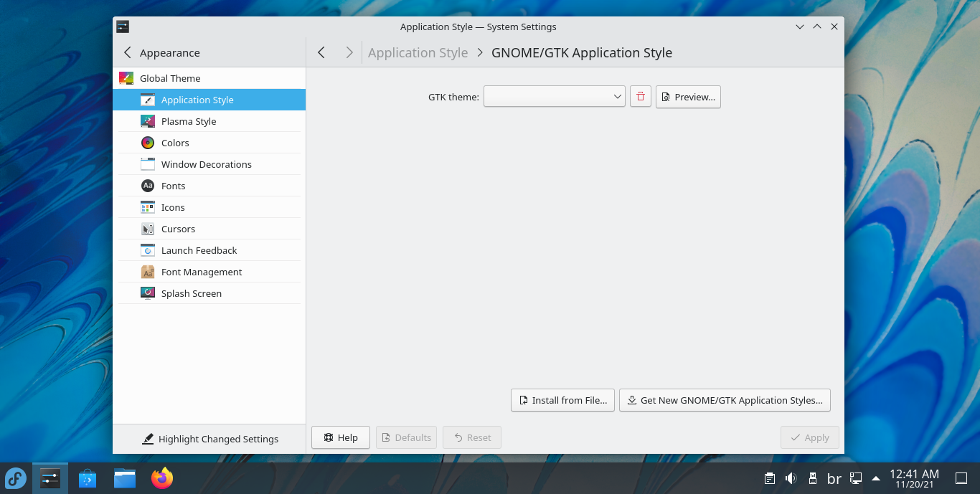980x494 pixels.
Task: Open Discover software center from taskbar
Action: coord(88,478)
